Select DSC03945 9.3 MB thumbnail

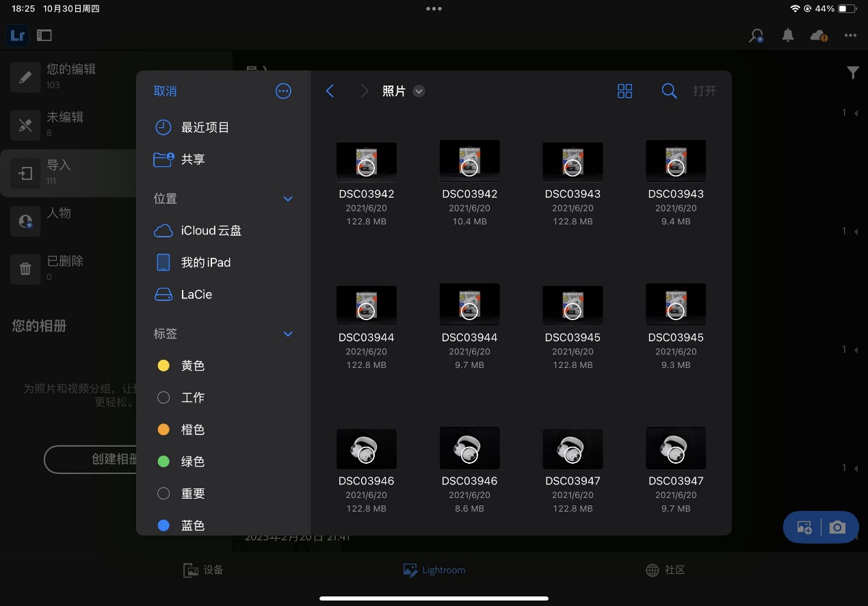click(x=676, y=305)
